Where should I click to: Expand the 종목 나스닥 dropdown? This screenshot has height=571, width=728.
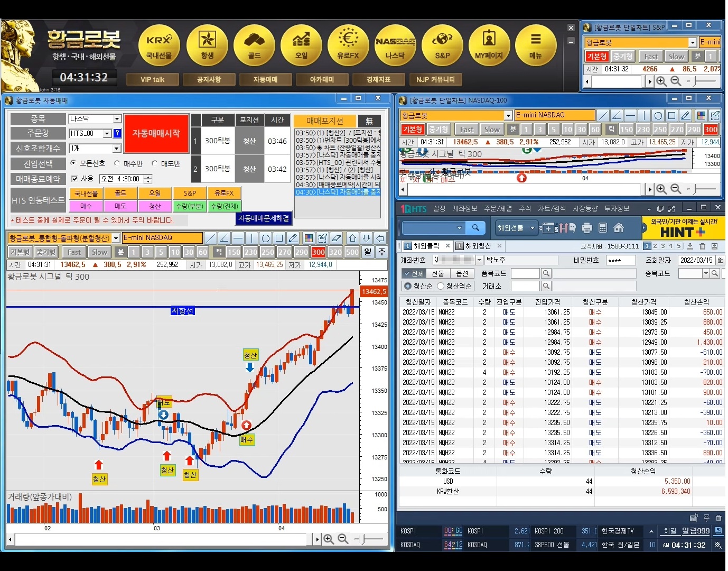pyautogui.click(x=117, y=119)
